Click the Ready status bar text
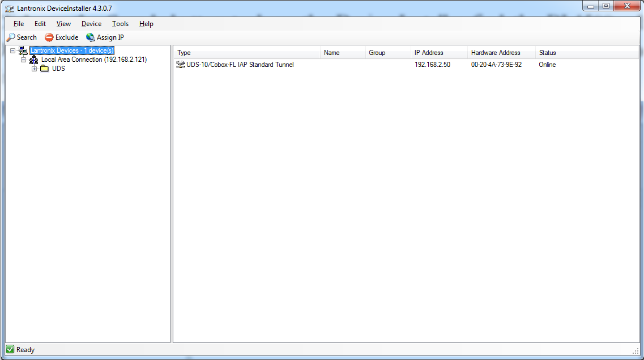This screenshot has height=360, width=644. [x=25, y=350]
